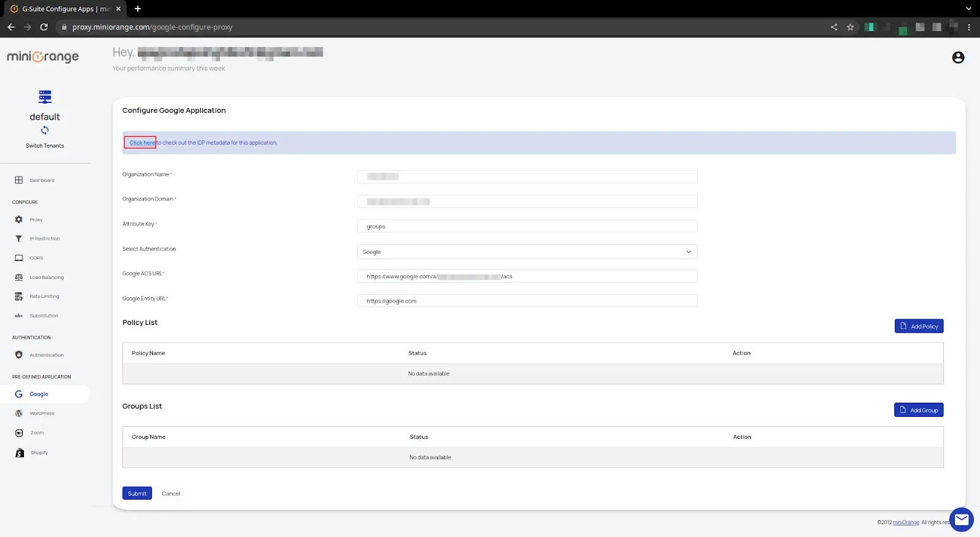Image resolution: width=980 pixels, height=537 pixels.
Task: Click the Switch Tenants label
Action: [x=45, y=146]
